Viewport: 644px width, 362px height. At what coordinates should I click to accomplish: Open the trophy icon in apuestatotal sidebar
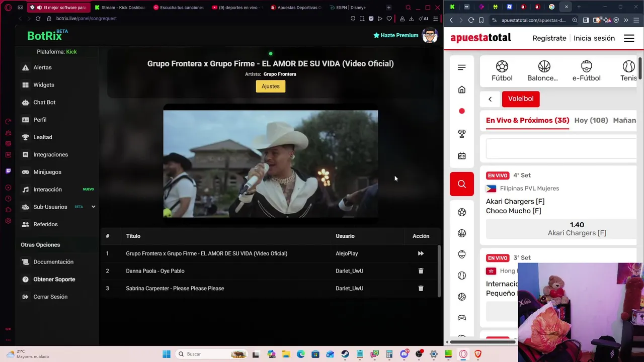(x=462, y=134)
